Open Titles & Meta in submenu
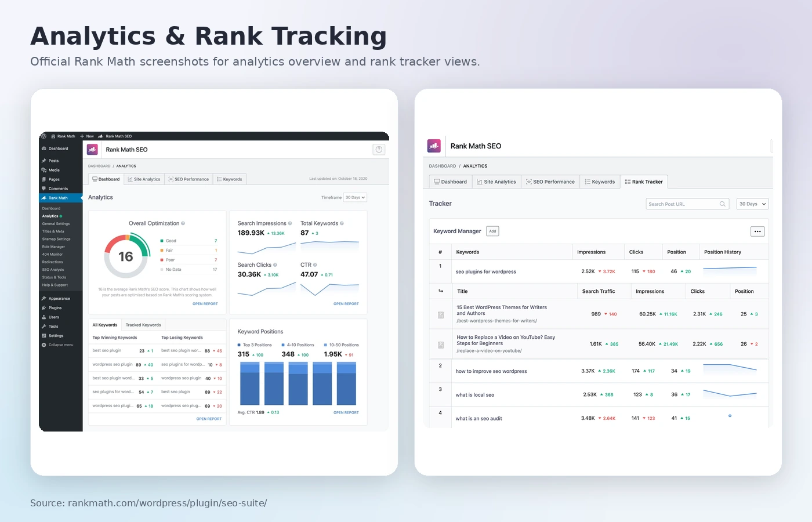Image resolution: width=812 pixels, height=522 pixels. pyautogui.click(x=53, y=231)
